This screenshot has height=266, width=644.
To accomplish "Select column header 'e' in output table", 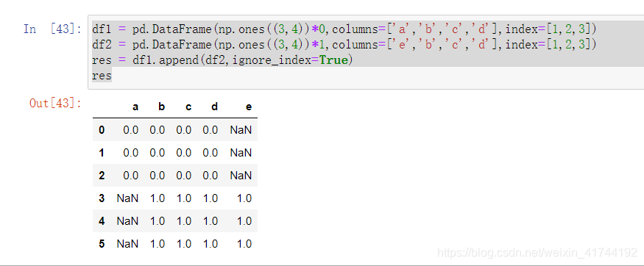I will pyautogui.click(x=249, y=107).
